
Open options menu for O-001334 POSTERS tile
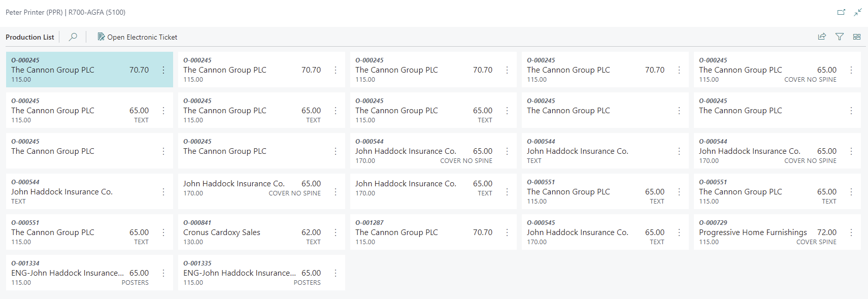[163, 273]
